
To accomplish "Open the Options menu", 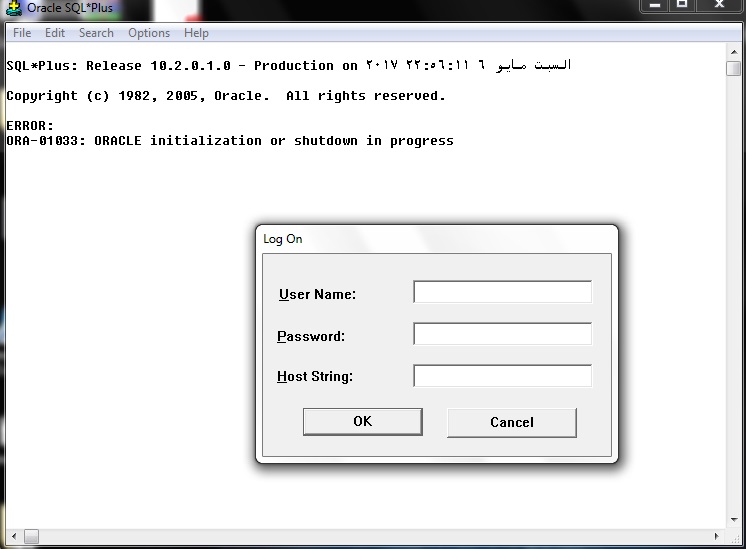I will 149,33.
